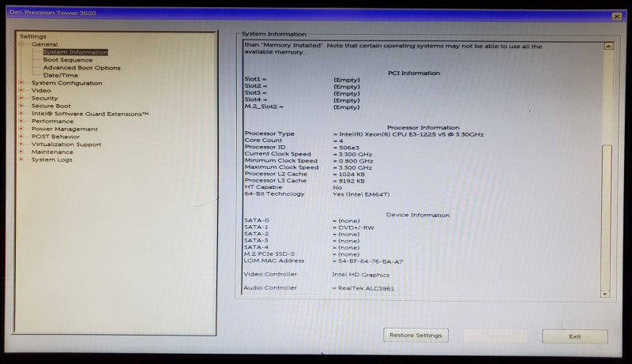Click the scroll up arrow

pyautogui.click(x=608, y=46)
